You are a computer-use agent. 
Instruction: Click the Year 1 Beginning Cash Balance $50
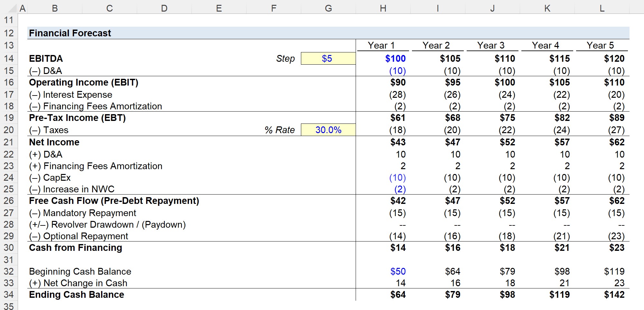(x=383, y=271)
